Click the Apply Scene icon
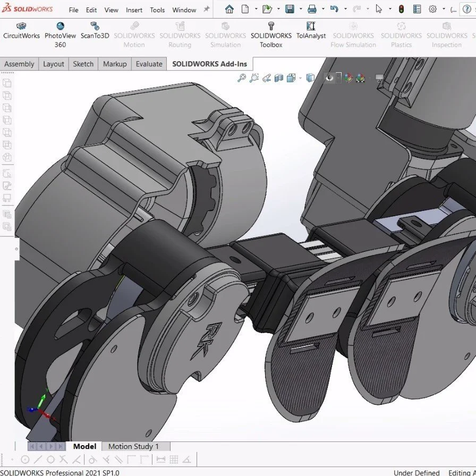 point(360,78)
